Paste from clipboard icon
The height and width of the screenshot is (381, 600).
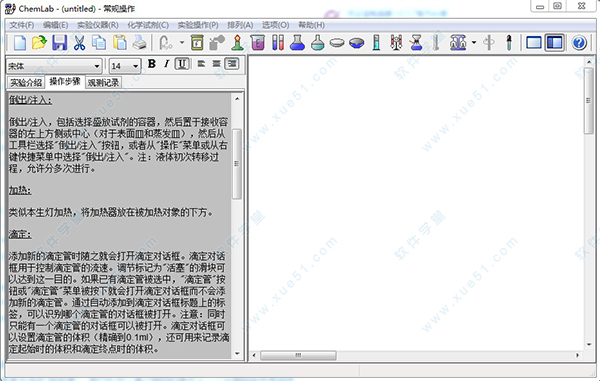coord(120,42)
